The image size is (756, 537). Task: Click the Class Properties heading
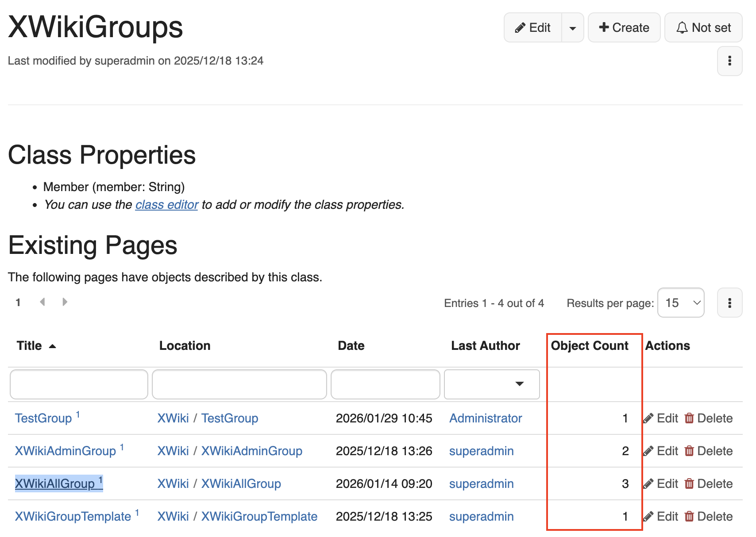pos(102,155)
